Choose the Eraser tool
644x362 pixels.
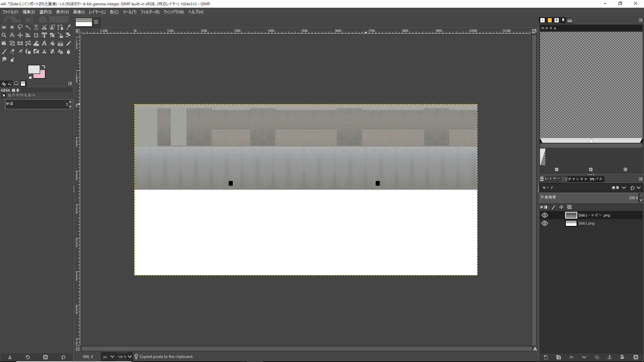12,51
